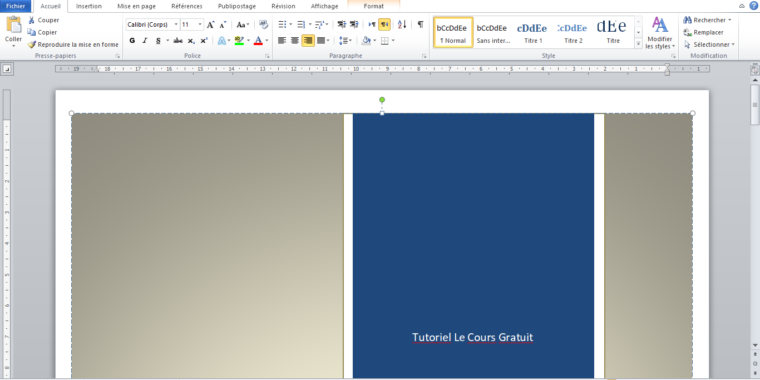Toggle left text alignment
760x380 pixels.
pyautogui.click(x=282, y=41)
